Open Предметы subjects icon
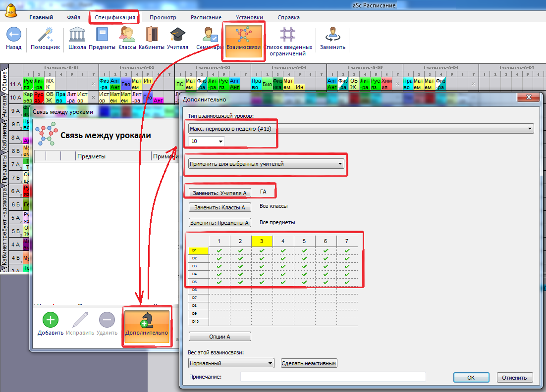 102,35
